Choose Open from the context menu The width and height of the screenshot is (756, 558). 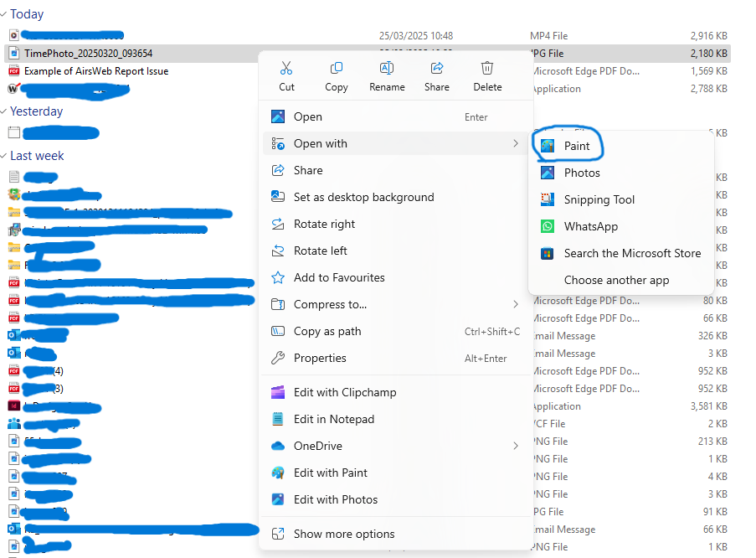[x=396, y=116]
